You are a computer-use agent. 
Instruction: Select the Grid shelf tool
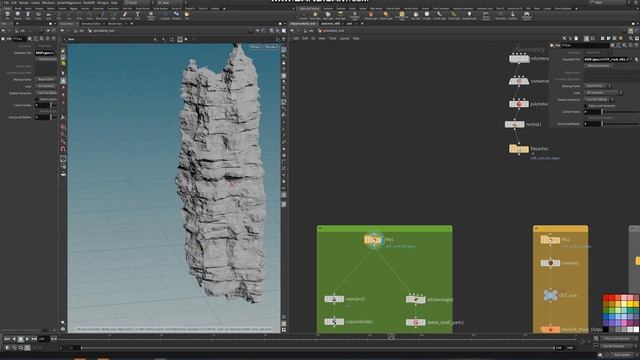[48, 16]
